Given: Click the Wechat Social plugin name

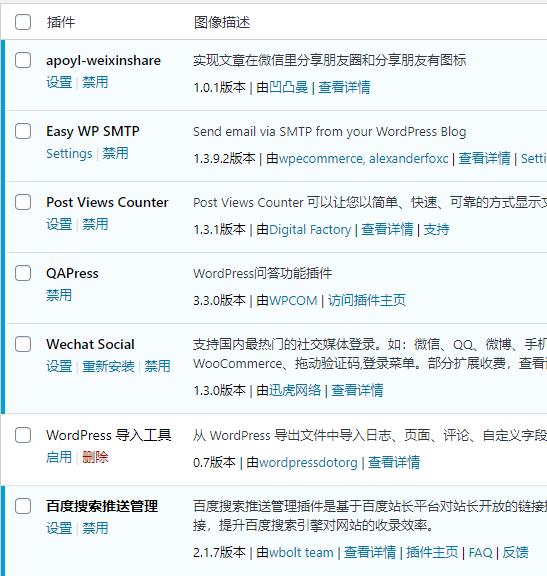Looking at the screenshot, I should click(x=90, y=344).
